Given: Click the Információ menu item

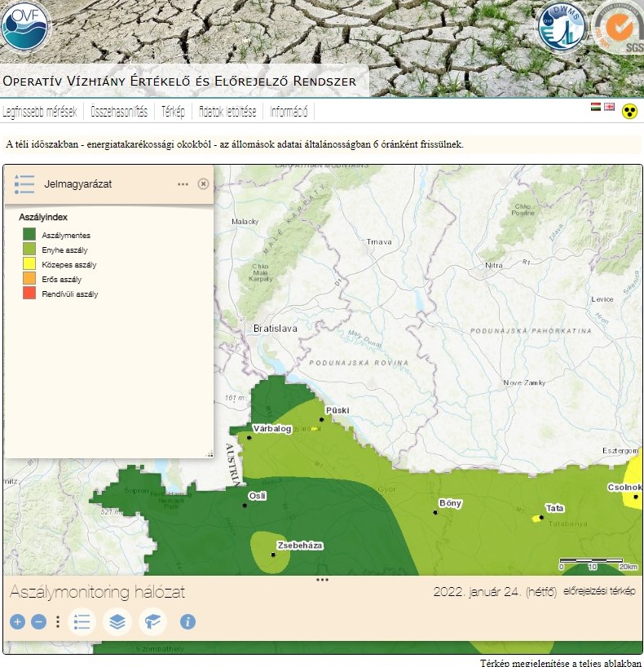Looking at the screenshot, I should coord(289,112).
